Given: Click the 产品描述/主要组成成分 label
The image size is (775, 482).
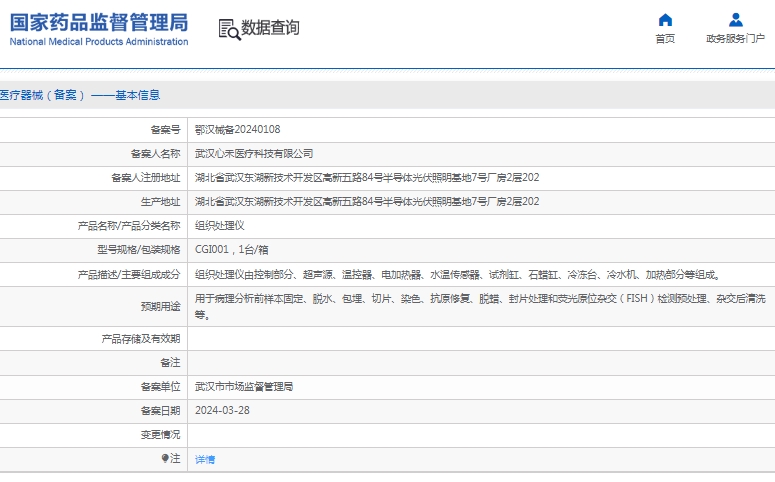Looking at the screenshot, I should click(129, 275).
